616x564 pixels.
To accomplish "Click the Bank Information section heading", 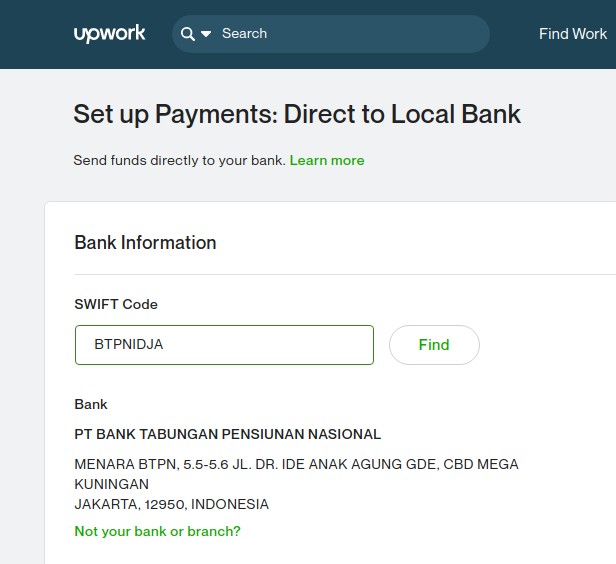I will click(145, 243).
